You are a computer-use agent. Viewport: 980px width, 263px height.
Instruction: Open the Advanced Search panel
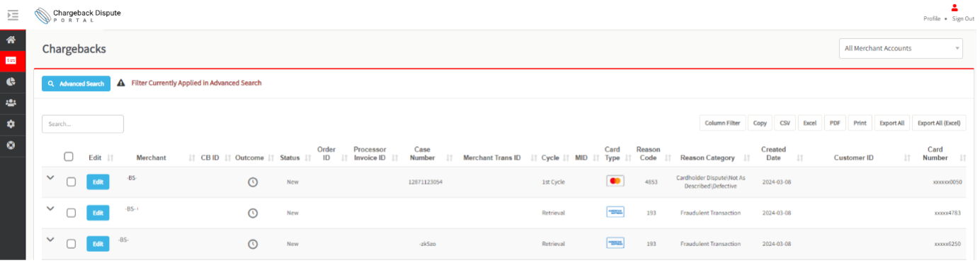pyautogui.click(x=76, y=83)
